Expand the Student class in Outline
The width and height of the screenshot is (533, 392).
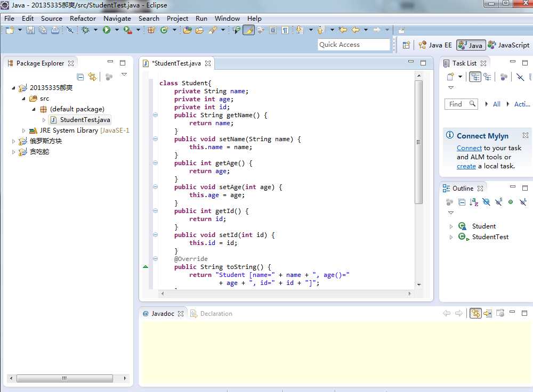pos(451,226)
